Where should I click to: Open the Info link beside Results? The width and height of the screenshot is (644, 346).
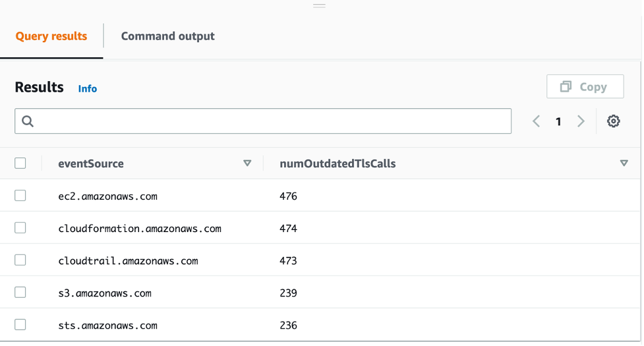coord(88,89)
